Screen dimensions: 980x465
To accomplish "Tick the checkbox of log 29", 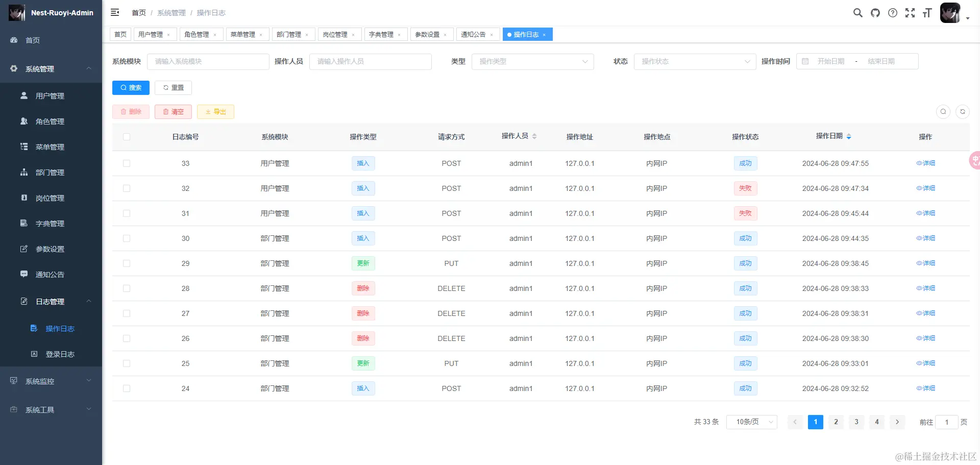I will coord(127,263).
